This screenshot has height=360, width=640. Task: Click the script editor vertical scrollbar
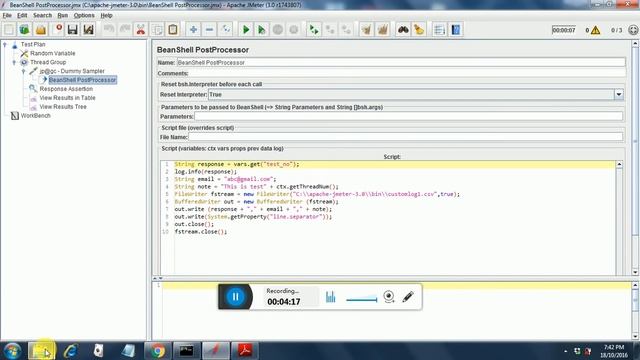coord(619,218)
